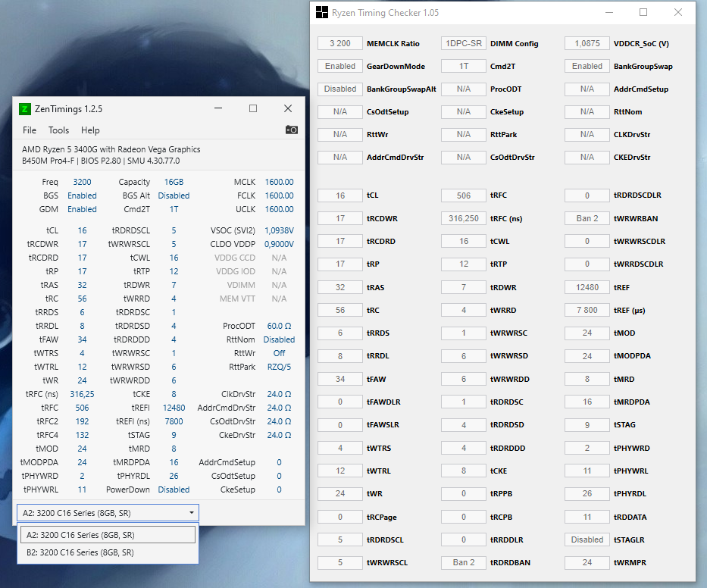
Task: Click the B450M Pro4-F BIOS info line
Action: 101,161
